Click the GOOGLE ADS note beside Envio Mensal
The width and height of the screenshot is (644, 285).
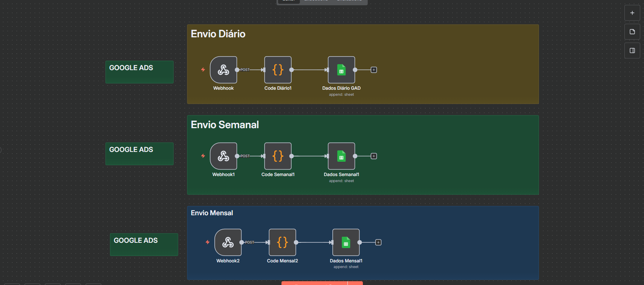click(x=144, y=244)
